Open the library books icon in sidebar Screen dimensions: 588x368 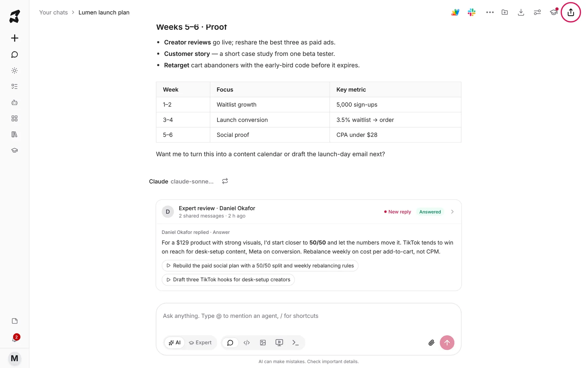point(14,134)
